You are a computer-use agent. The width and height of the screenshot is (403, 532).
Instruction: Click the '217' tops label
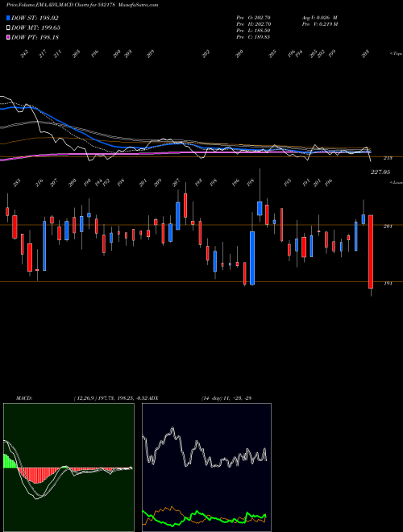43,54
